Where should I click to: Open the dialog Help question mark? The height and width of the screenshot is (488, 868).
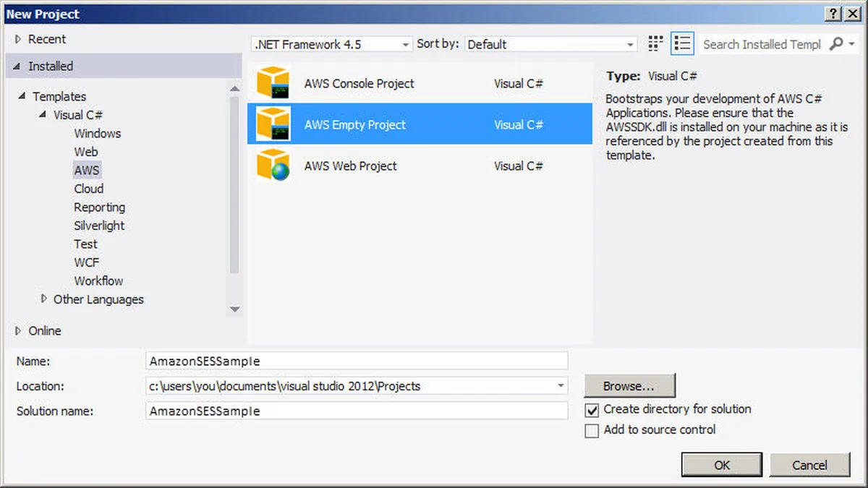(833, 14)
